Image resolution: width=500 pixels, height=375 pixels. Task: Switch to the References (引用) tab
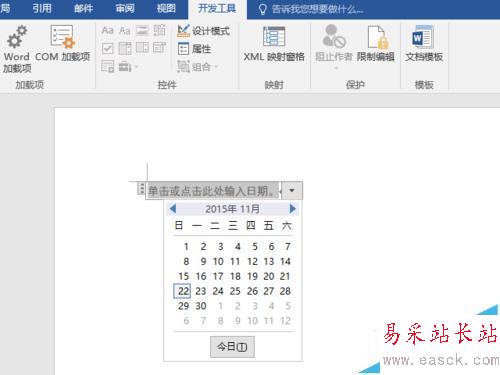[x=42, y=8]
